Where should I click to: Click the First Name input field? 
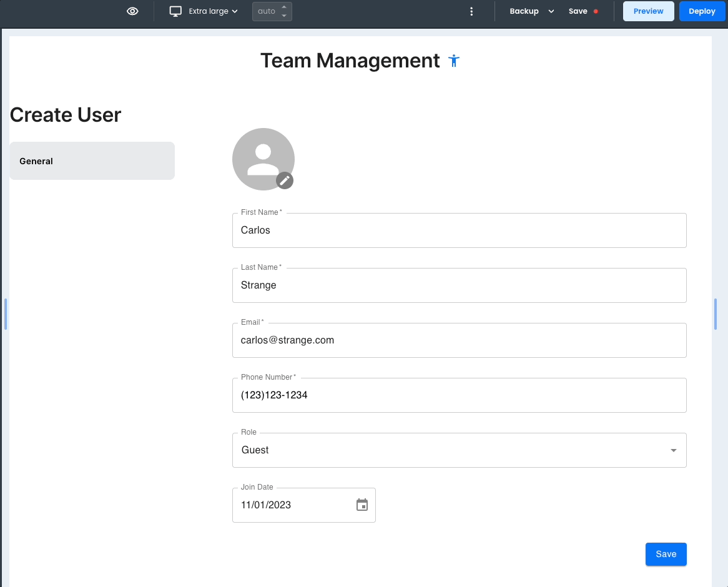click(x=459, y=230)
